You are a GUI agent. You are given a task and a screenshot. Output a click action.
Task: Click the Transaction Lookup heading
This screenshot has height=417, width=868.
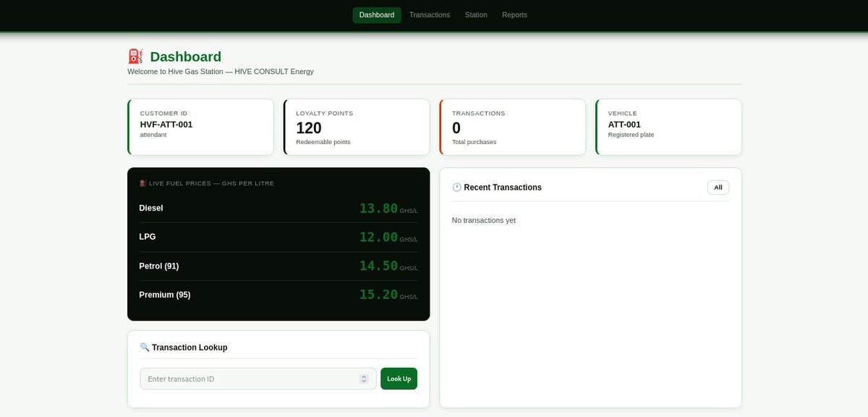pos(190,347)
